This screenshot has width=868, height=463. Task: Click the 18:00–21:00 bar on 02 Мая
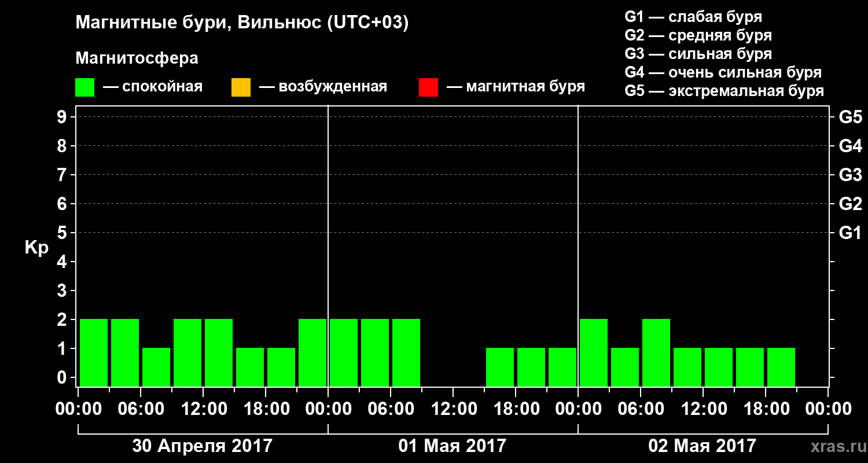tap(781, 367)
